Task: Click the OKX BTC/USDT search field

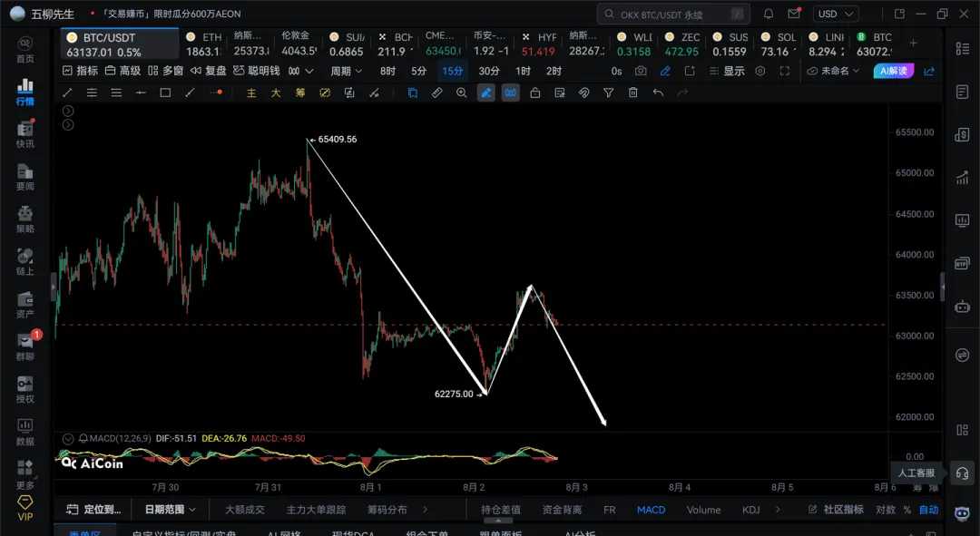Action: pos(673,14)
